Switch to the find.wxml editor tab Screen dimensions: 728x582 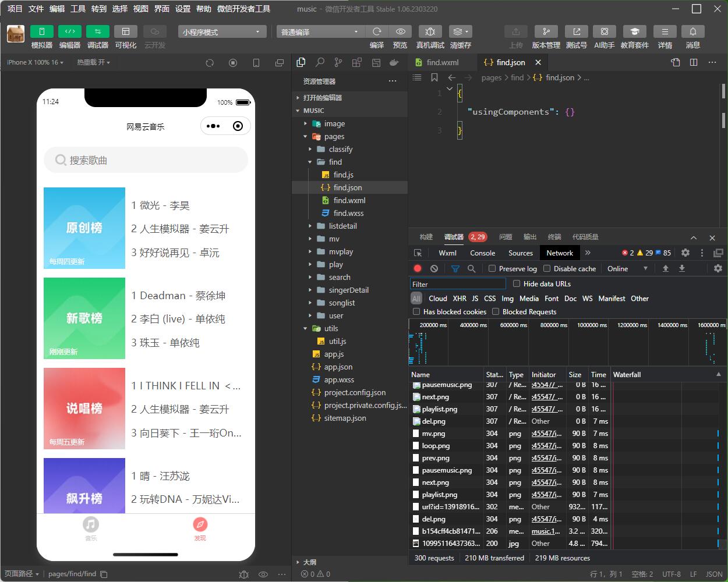coord(443,62)
